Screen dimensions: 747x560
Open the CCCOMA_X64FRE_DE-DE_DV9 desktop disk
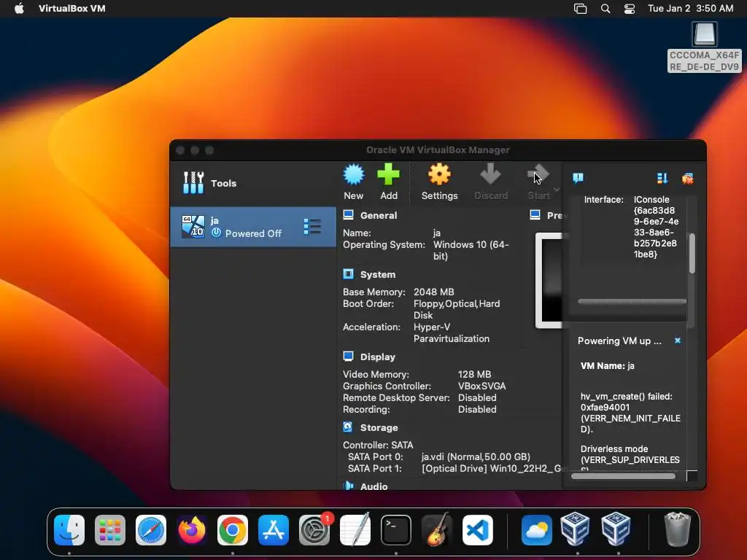click(704, 47)
